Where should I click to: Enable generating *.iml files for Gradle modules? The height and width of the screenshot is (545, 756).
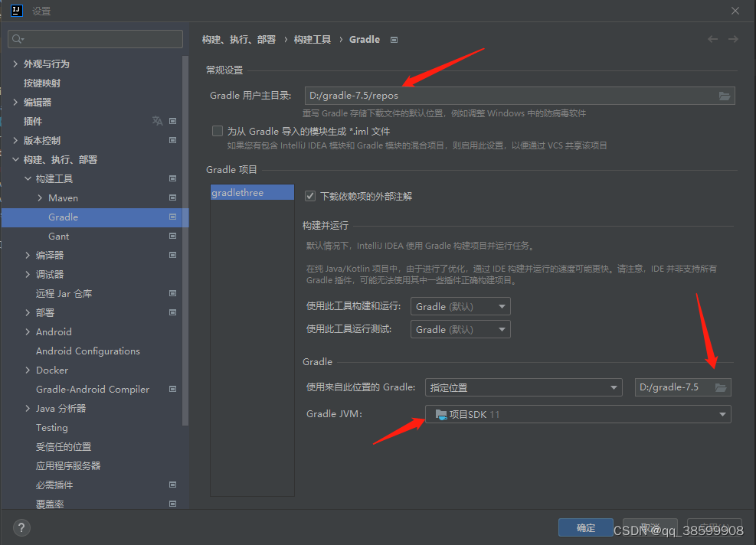(x=218, y=131)
